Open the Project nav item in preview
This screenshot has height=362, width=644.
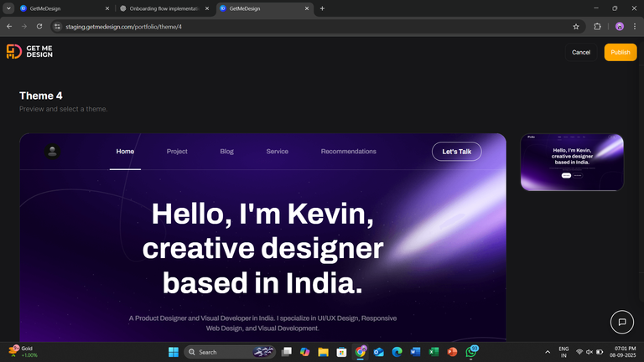pos(177,152)
